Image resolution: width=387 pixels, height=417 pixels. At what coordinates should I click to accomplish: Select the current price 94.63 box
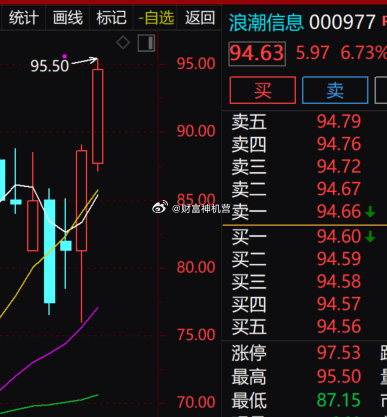tap(257, 54)
